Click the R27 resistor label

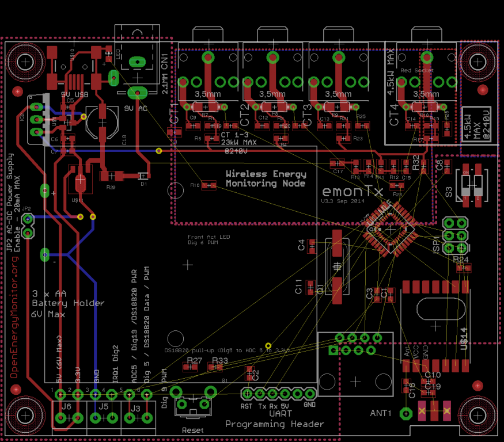(195, 360)
